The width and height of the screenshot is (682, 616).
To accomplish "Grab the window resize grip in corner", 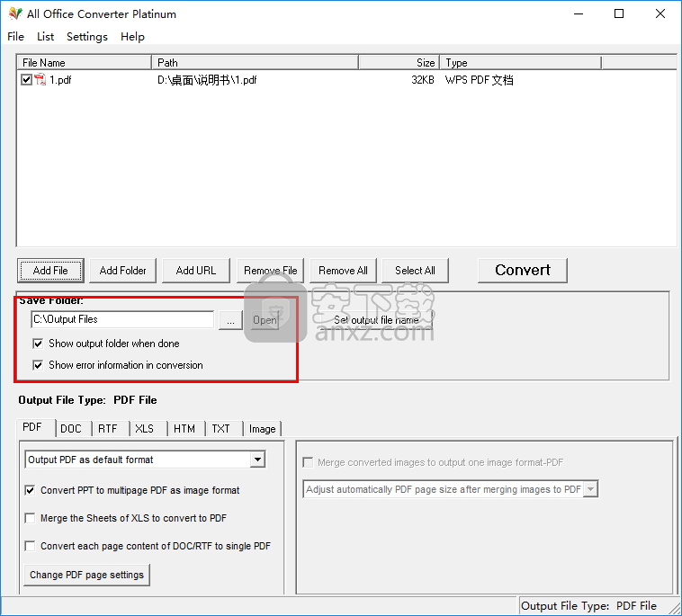I will point(676,608).
